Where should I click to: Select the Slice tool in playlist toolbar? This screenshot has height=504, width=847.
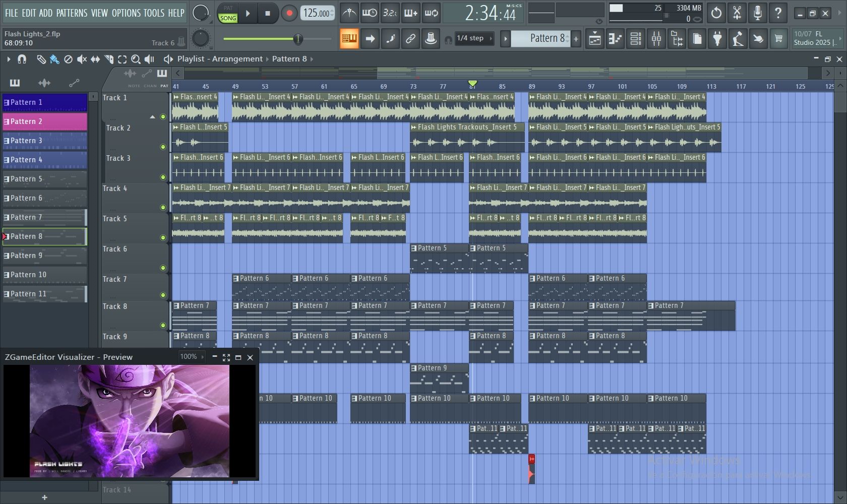point(108,59)
